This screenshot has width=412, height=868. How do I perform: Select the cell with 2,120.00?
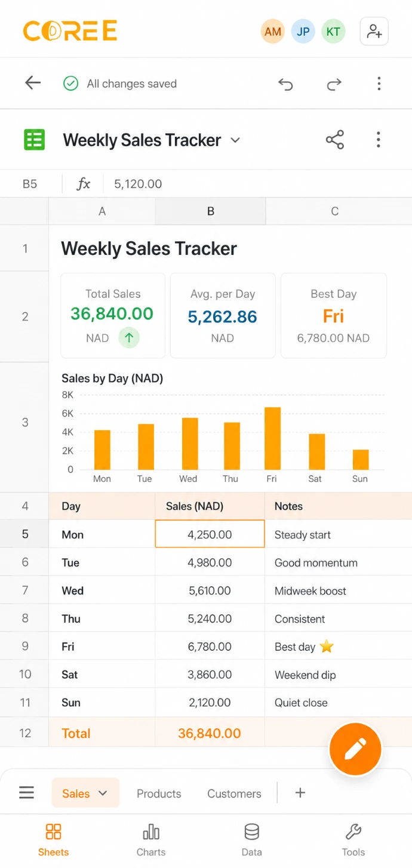click(210, 703)
